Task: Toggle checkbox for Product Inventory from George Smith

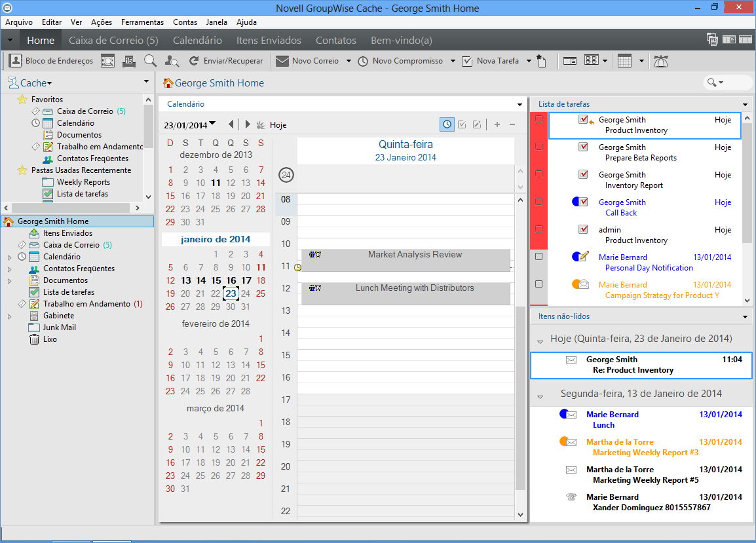Action: click(539, 119)
